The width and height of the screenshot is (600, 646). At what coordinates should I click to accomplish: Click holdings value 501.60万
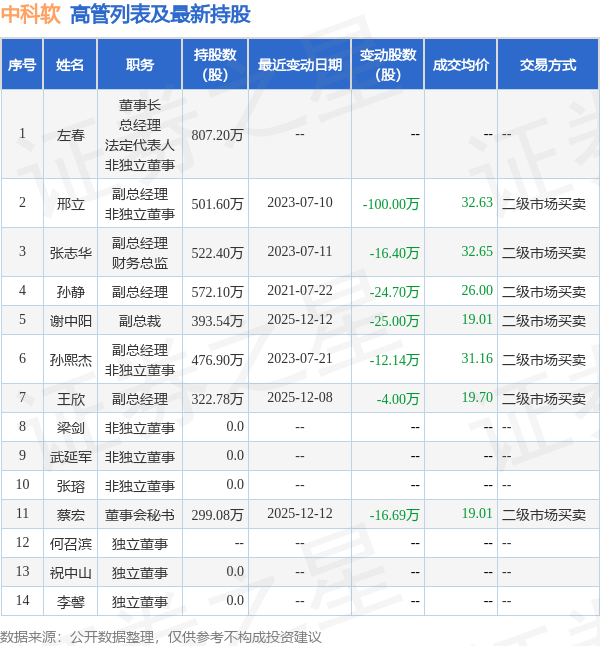(217, 204)
